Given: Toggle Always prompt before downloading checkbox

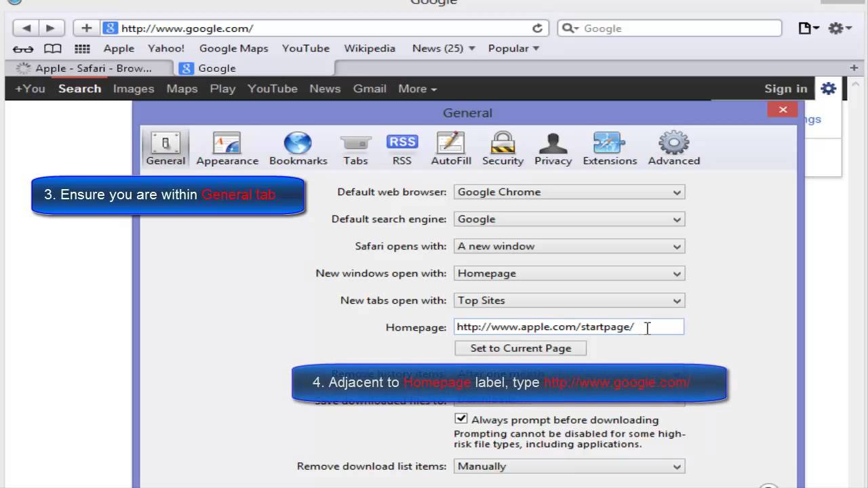Looking at the screenshot, I should [x=461, y=419].
